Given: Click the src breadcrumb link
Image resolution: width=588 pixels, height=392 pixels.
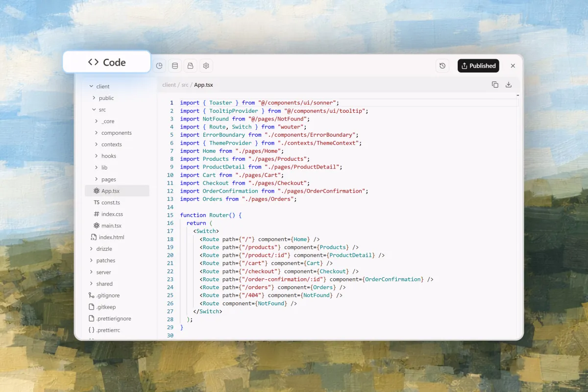Looking at the screenshot, I should [x=185, y=85].
